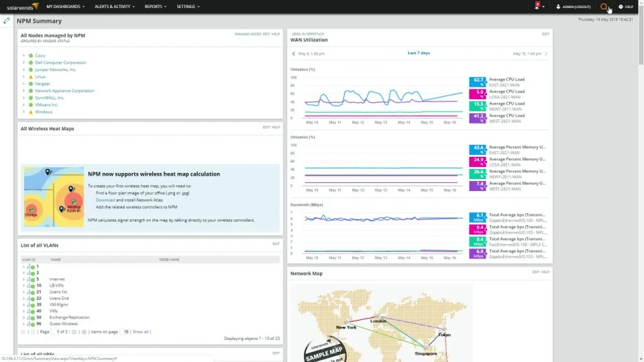Click Help on All Wireless Heat Maps

pyautogui.click(x=276, y=127)
